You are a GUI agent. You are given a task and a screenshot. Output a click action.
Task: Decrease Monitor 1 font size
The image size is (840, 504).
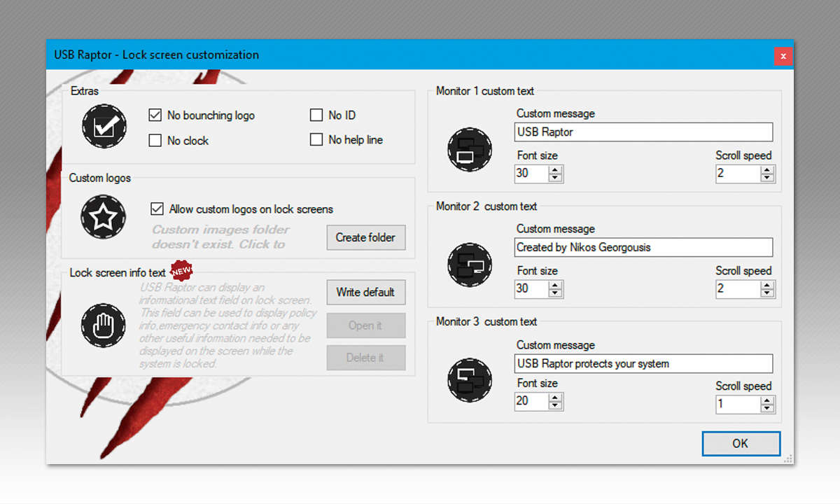556,178
